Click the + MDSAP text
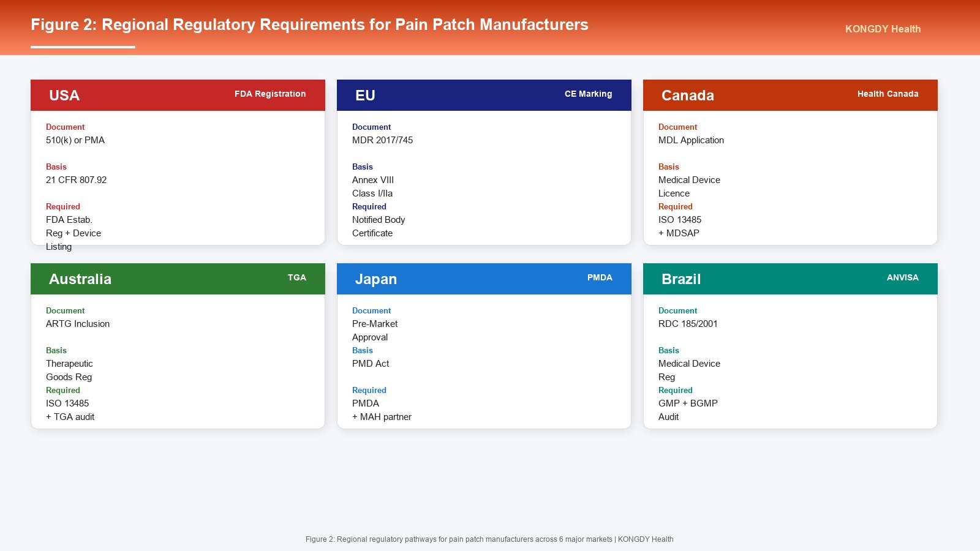This screenshot has height=551, width=980. [679, 233]
